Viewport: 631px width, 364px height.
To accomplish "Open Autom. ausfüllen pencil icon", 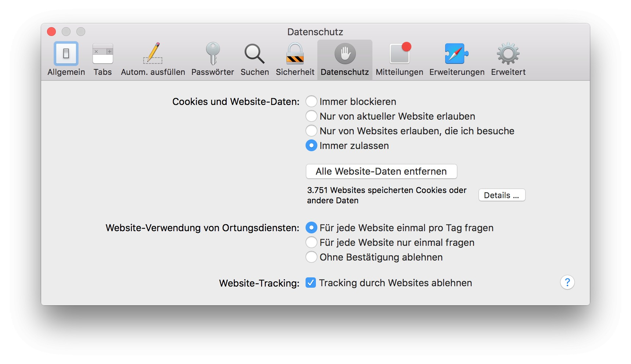I will click(x=153, y=54).
